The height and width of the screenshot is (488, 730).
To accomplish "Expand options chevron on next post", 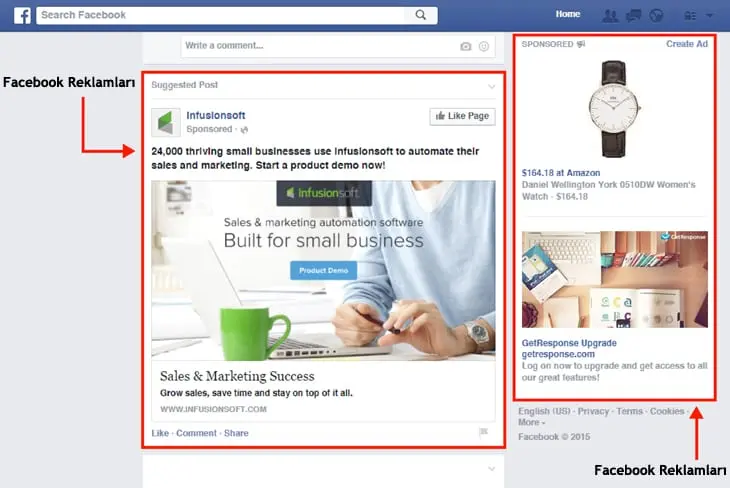I will click(x=492, y=468).
